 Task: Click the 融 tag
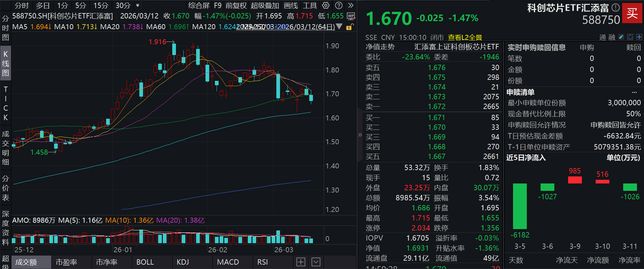(x=611, y=37)
